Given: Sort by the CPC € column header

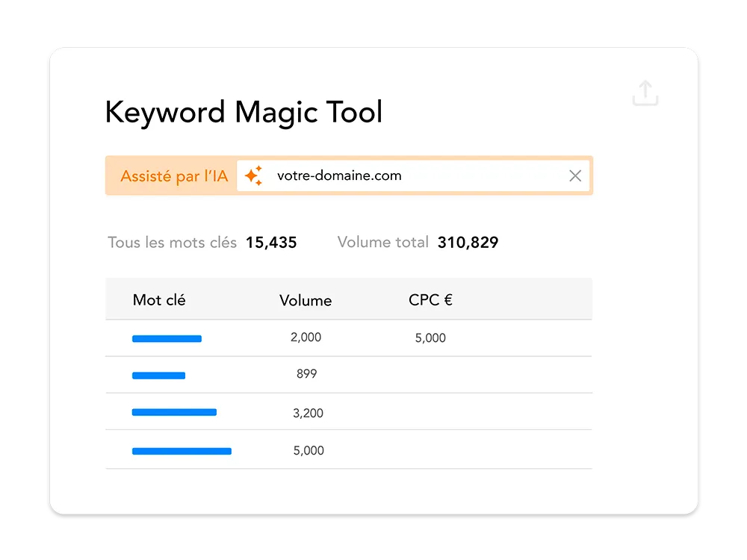Looking at the screenshot, I should tap(430, 300).
